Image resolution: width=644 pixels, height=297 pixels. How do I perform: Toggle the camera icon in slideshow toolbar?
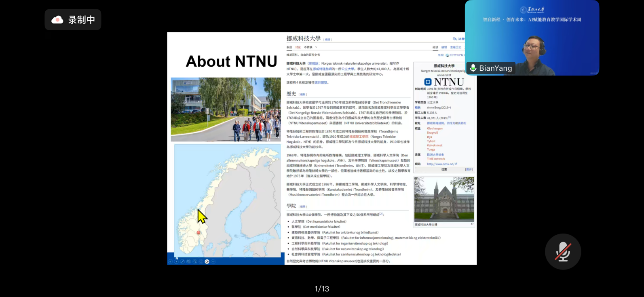coord(207,261)
